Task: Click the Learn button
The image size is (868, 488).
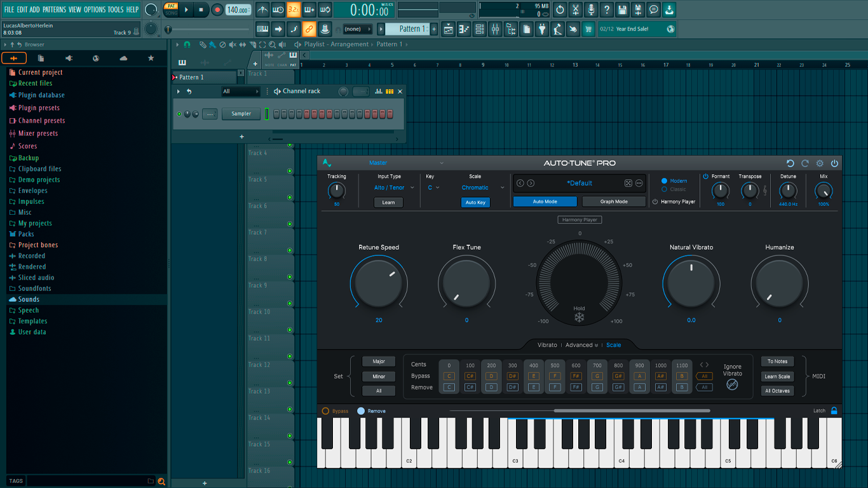Action: click(x=388, y=203)
